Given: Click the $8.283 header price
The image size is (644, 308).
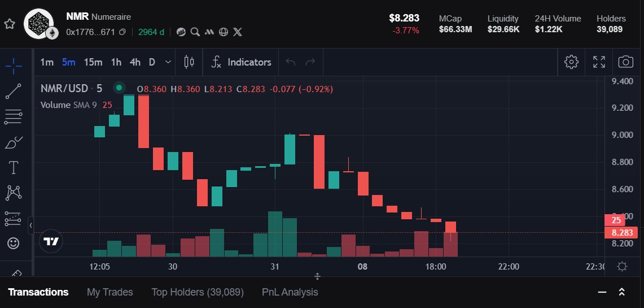Looking at the screenshot, I should tap(404, 18).
